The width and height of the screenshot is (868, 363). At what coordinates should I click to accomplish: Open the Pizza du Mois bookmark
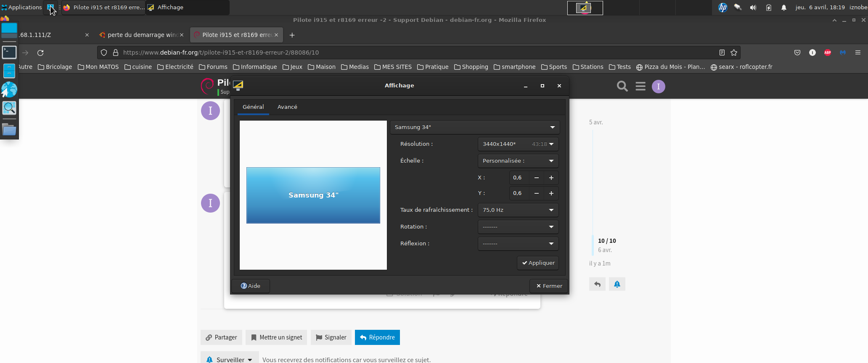pyautogui.click(x=671, y=67)
